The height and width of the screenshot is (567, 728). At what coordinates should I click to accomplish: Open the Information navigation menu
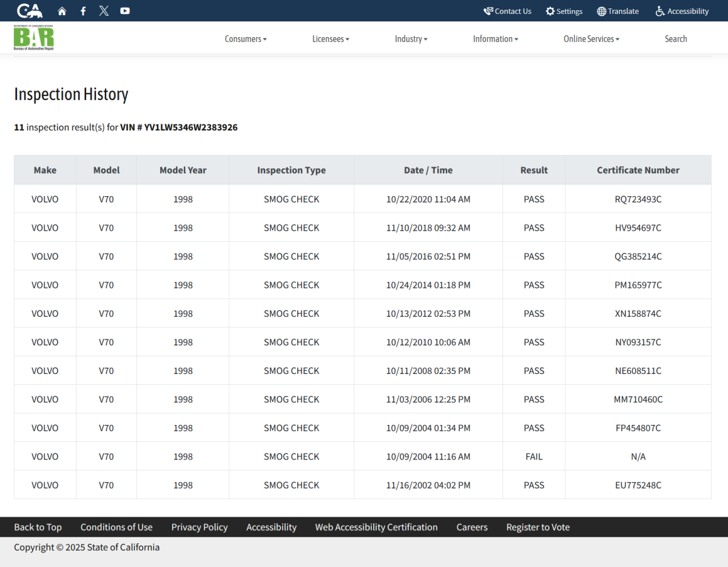tap(495, 39)
